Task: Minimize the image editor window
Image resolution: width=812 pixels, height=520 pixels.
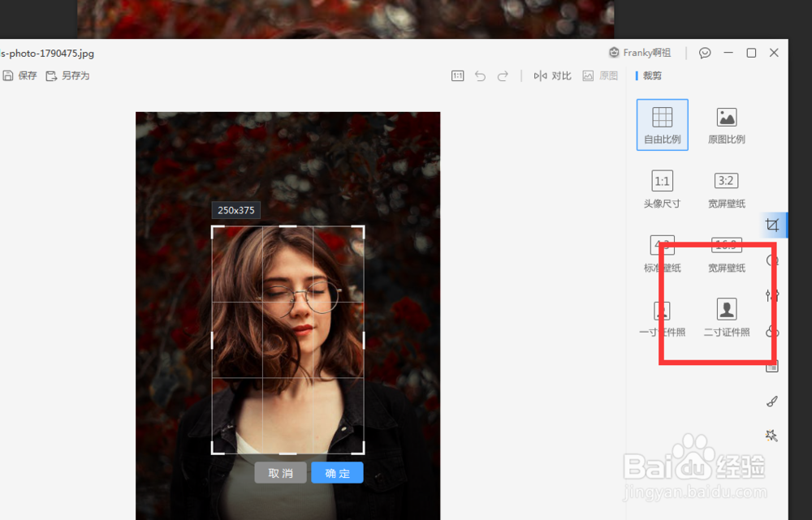Action: [728, 53]
